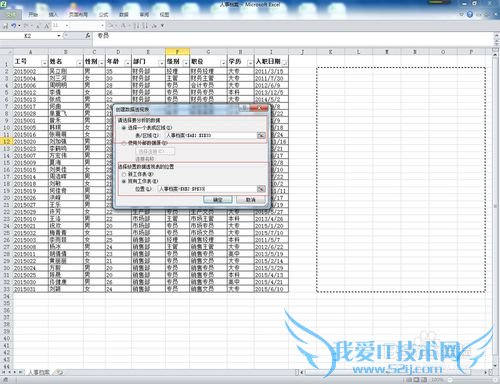Click the 取消 Cancel button in dialog
The width and height of the screenshot is (500, 384).
[x=251, y=200]
